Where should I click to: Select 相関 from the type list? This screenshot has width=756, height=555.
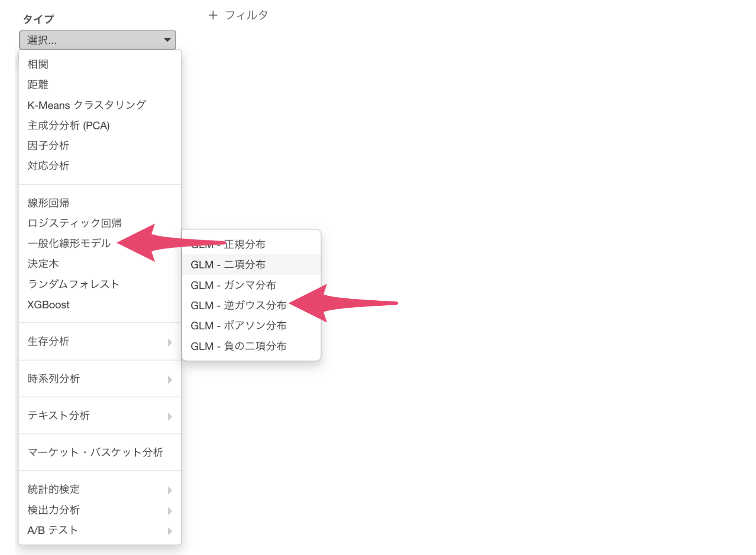pos(100,64)
